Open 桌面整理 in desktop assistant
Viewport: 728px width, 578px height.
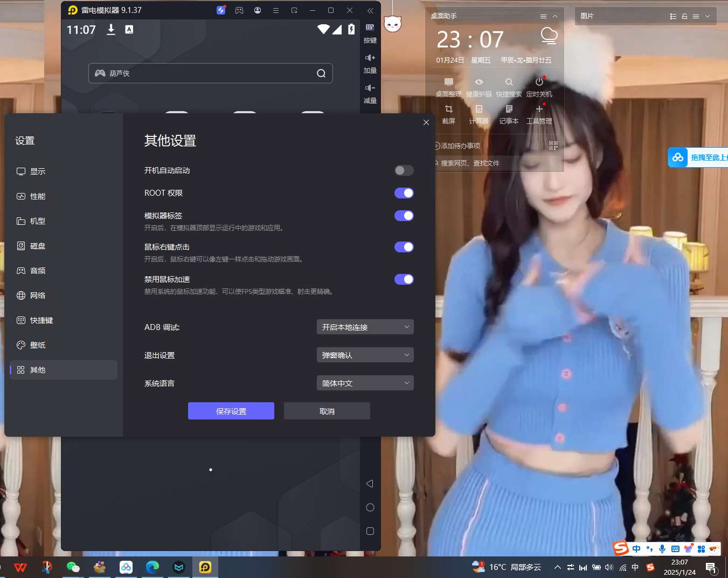(448, 87)
